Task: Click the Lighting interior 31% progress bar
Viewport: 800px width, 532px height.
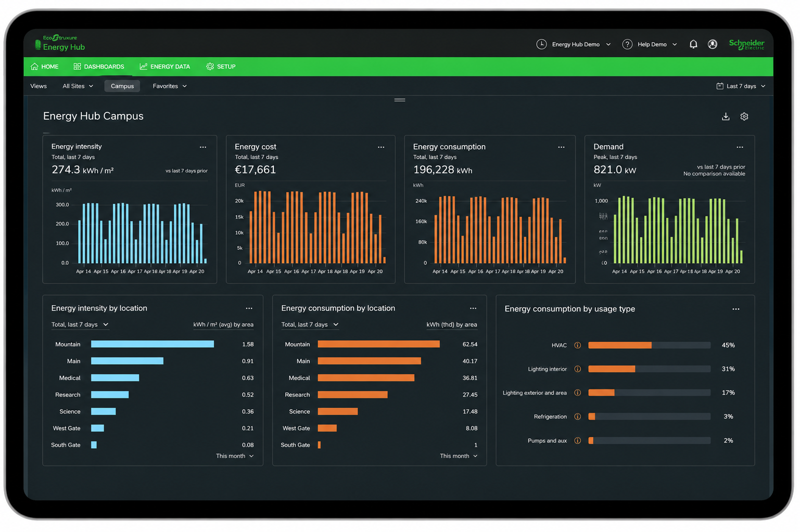Action: [x=650, y=369]
